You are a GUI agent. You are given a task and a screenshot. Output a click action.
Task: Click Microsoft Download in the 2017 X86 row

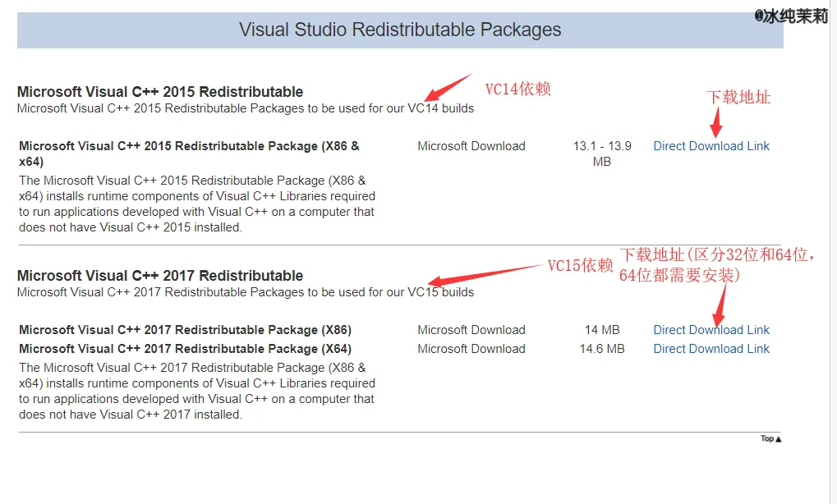pyautogui.click(x=471, y=330)
